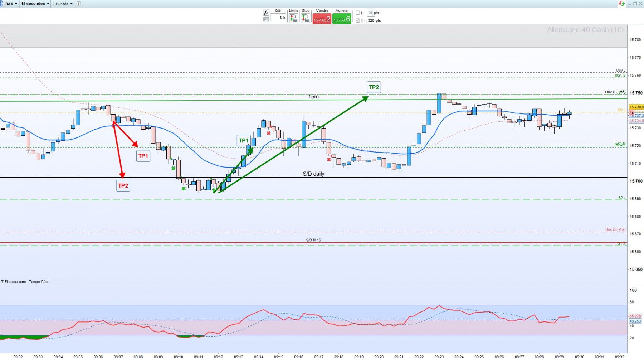Click the 'Clo J' level label

pos(621,110)
